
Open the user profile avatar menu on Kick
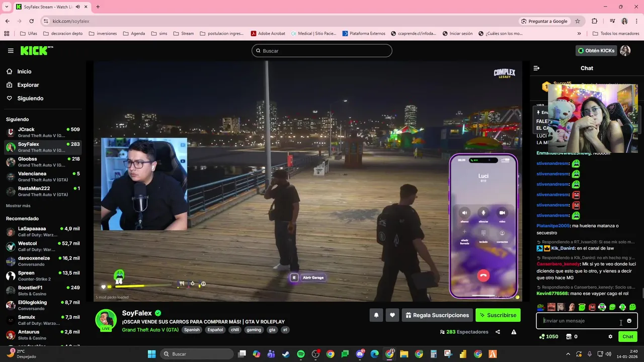point(625,51)
